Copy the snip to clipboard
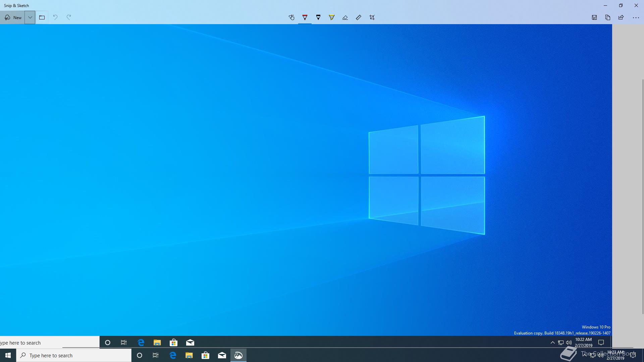 click(608, 17)
